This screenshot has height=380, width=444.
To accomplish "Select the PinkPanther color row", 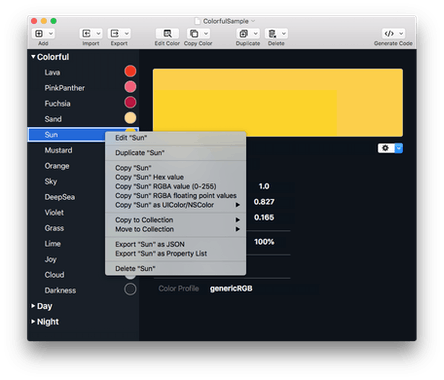I will (83, 88).
